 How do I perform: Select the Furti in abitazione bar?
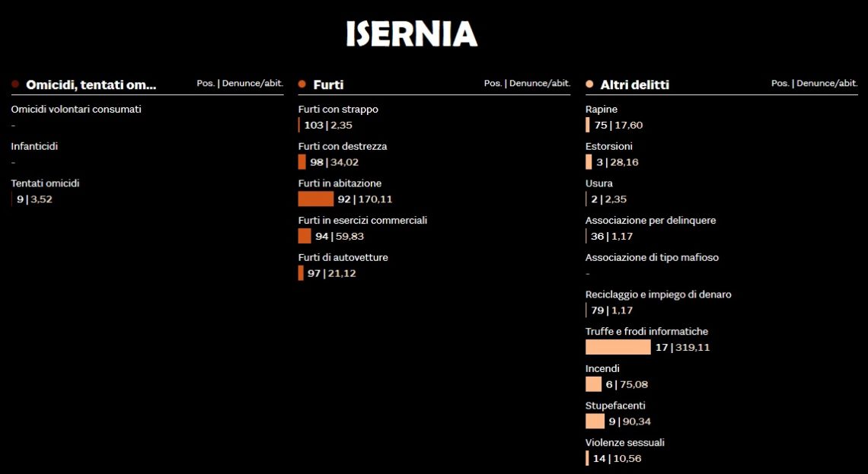(x=315, y=199)
